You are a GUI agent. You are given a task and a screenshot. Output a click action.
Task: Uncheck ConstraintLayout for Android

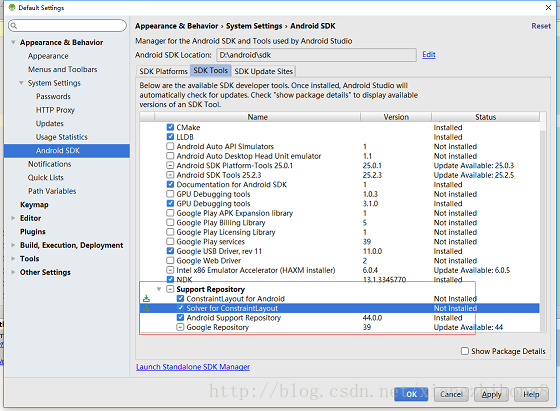(x=180, y=299)
